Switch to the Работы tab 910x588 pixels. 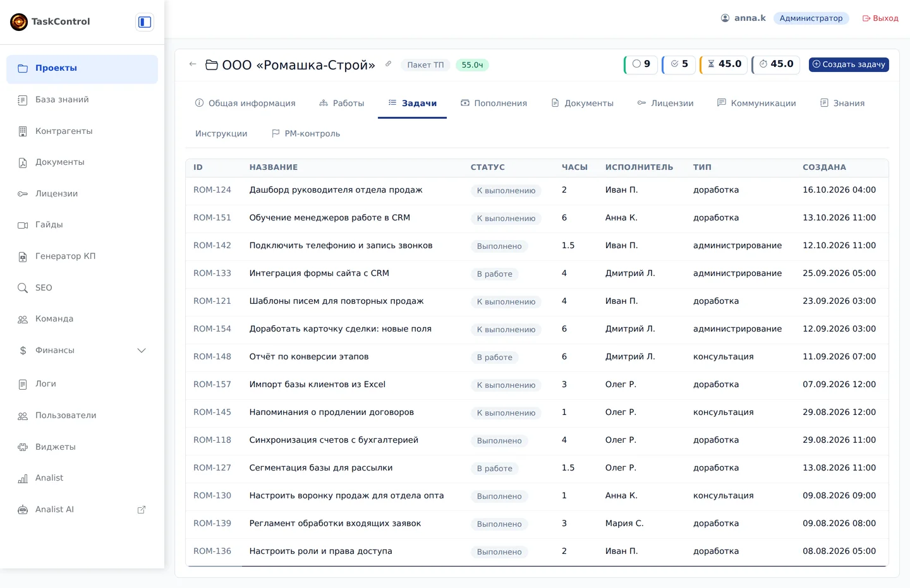(342, 104)
